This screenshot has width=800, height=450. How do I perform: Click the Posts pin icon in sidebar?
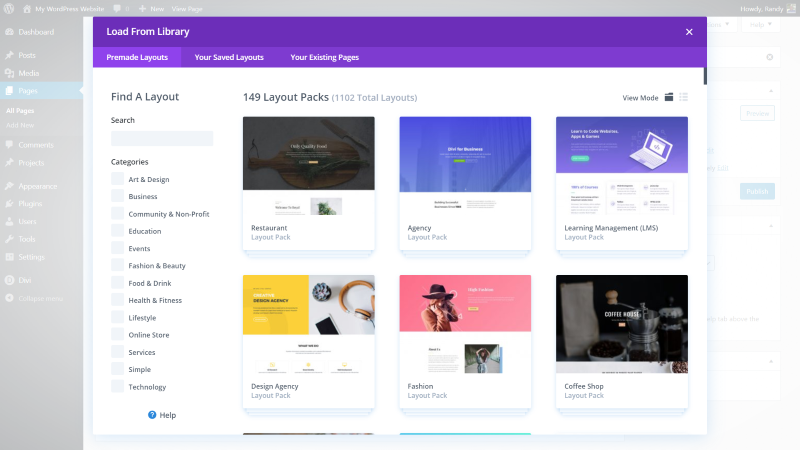(10, 55)
